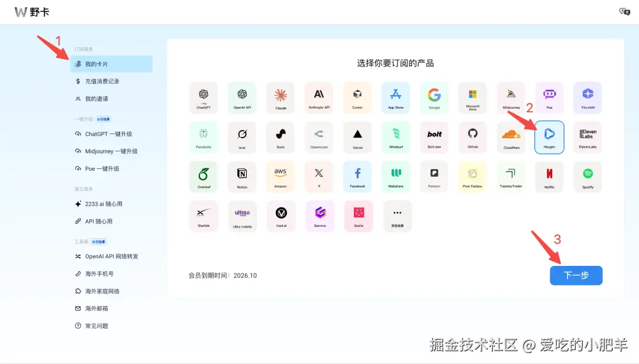Select the Claude product icon
The height and width of the screenshot is (364, 639).
pyautogui.click(x=280, y=97)
